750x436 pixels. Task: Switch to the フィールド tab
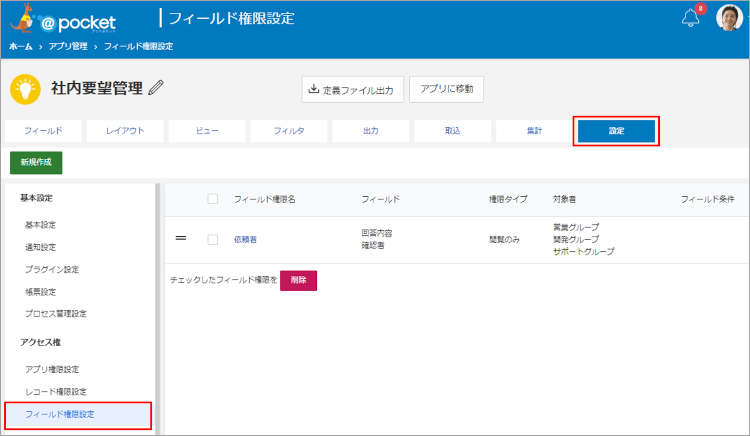[x=44, y=131]
